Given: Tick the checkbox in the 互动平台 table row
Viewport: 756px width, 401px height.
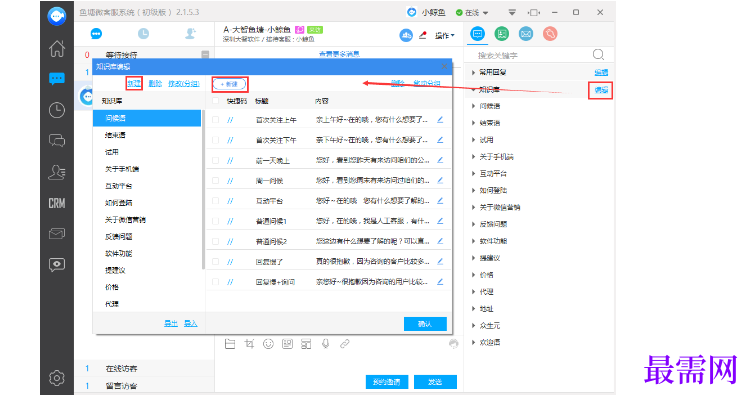Looking at the screenshot, I should (216, 200).
